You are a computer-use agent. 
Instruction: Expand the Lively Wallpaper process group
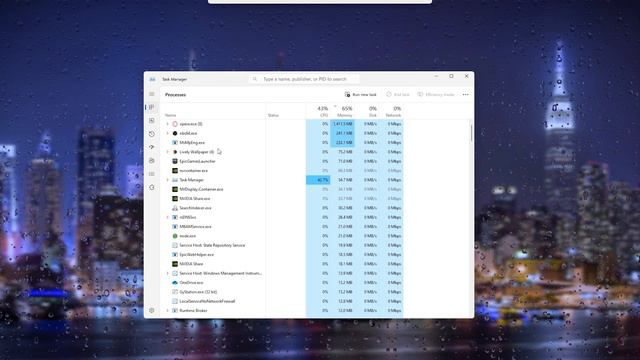pyautogui.click(x=167, y=152)
